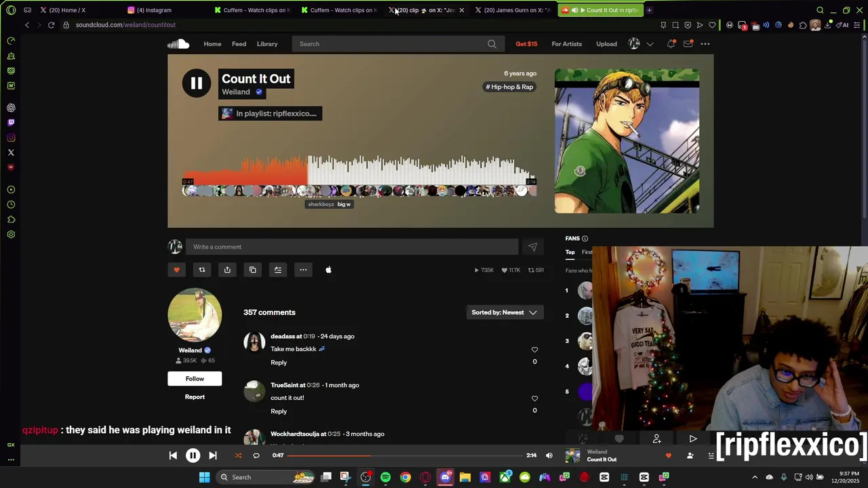Click the volume speaker icon in the player
Image resolution: width=868 pixels, height=488 pixels.
(549, 455)
